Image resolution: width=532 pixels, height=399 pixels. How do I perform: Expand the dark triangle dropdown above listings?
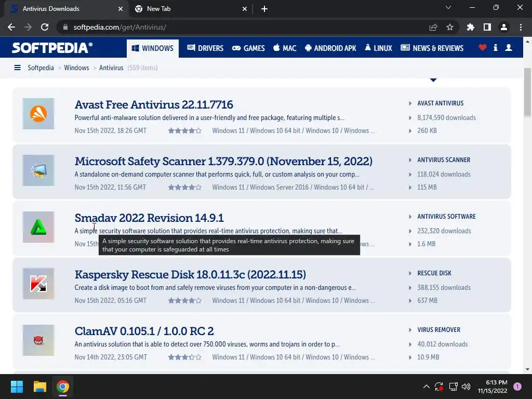pyautogui.click(x=433, y=80)
